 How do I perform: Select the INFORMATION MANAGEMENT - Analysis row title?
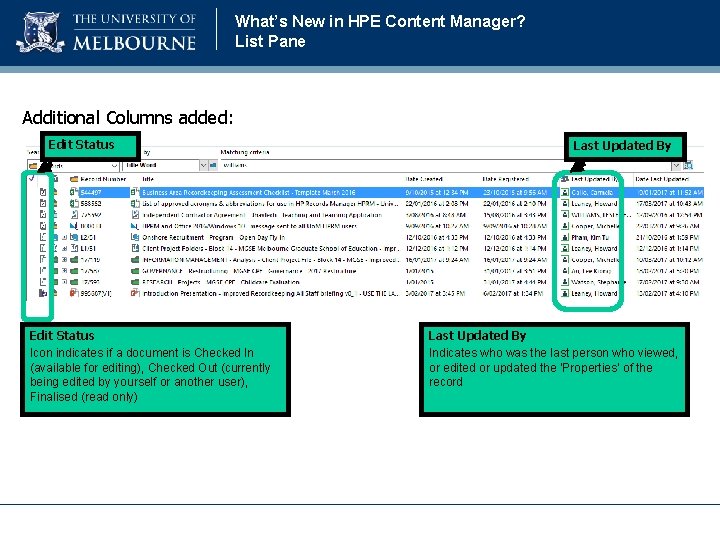270,260
